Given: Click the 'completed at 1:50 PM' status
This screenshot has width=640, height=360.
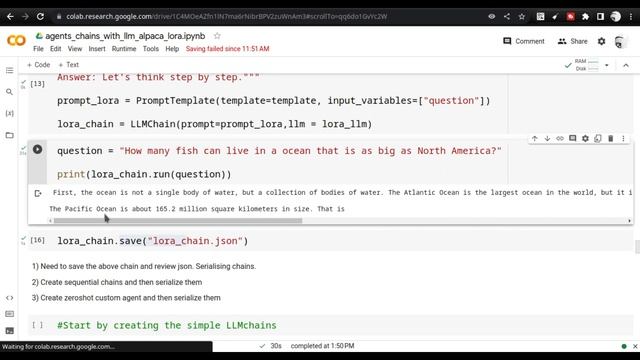Looking at the screenshot, I should pyautogui.click(x=322, y=346).
